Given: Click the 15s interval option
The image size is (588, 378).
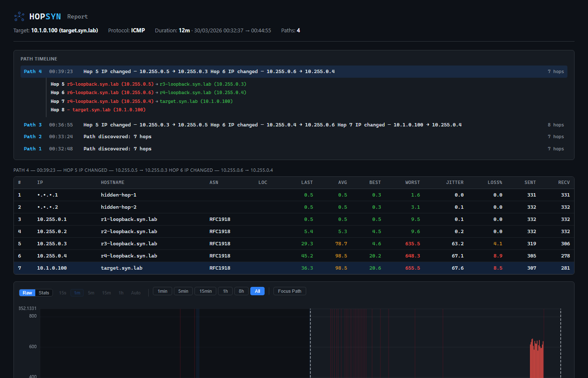Looking at the screenshot, I should [63, 293].
